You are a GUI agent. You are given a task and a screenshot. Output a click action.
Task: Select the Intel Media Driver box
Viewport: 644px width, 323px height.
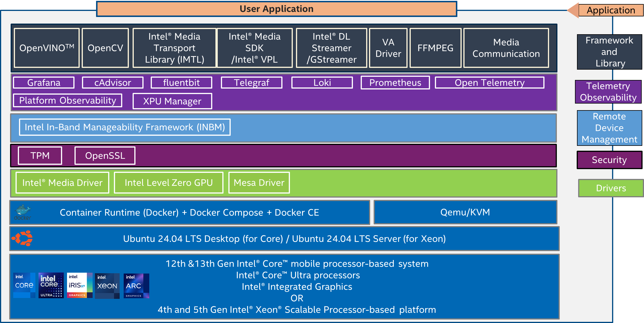click(62, 183)
